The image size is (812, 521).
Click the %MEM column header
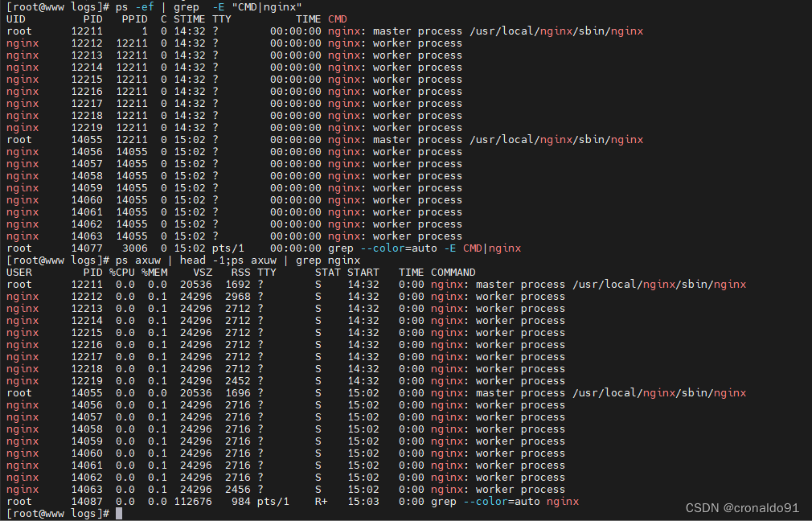154,273
